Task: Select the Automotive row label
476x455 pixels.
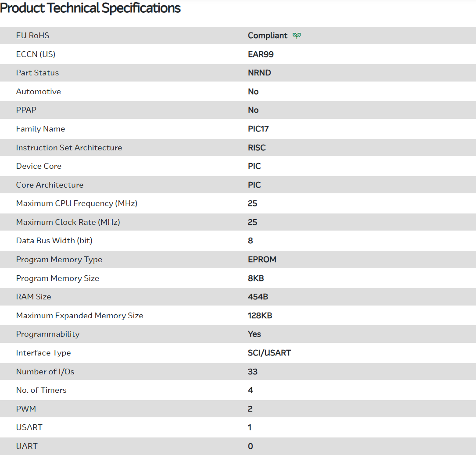Action: (x=38, y=92)
